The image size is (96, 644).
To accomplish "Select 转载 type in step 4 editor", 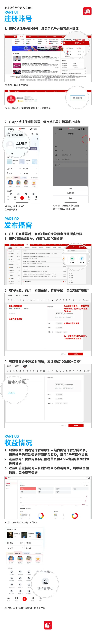I will coord(65,403).
